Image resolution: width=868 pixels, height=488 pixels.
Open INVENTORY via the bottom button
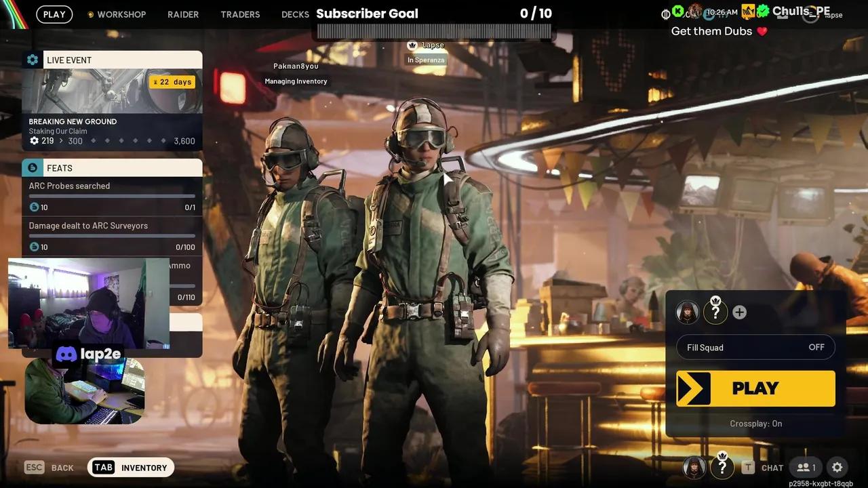tap(131, 468)
